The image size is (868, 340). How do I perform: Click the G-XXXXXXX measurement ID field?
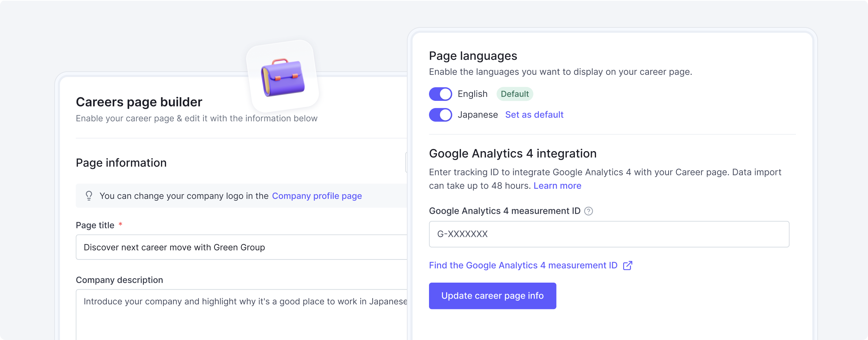tap(609, 234)
